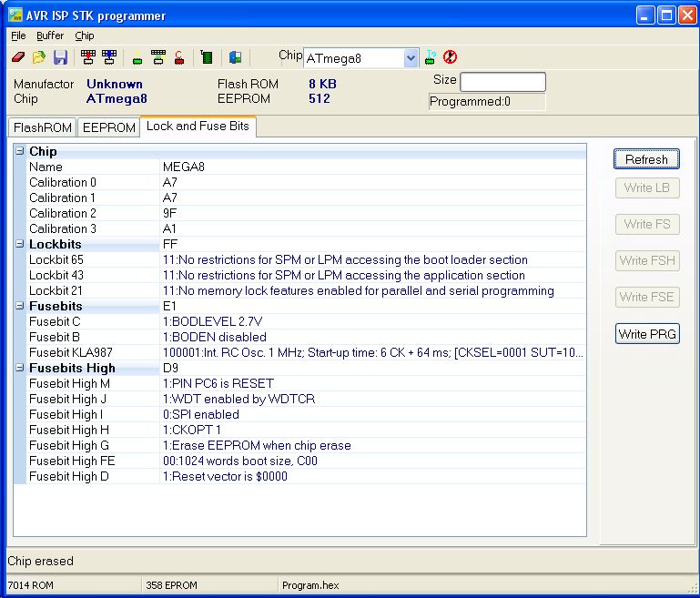
Task: Open the Buffer menu
Action: 50,35
